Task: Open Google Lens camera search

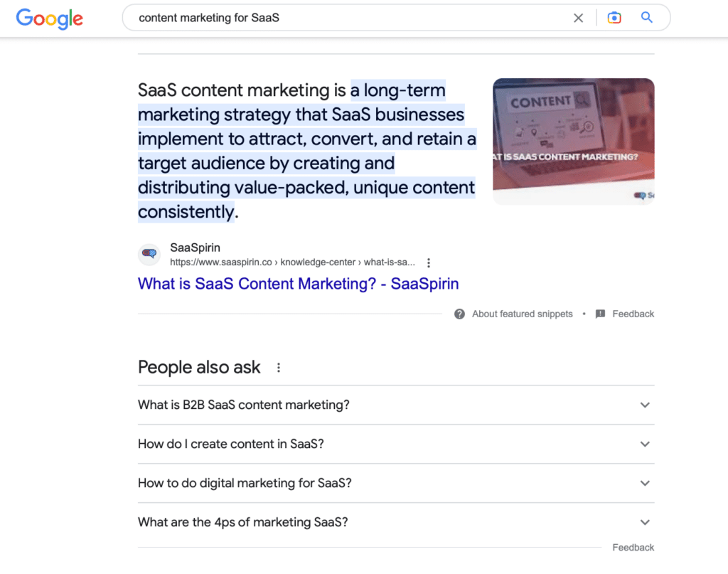Action: [614, 18]
